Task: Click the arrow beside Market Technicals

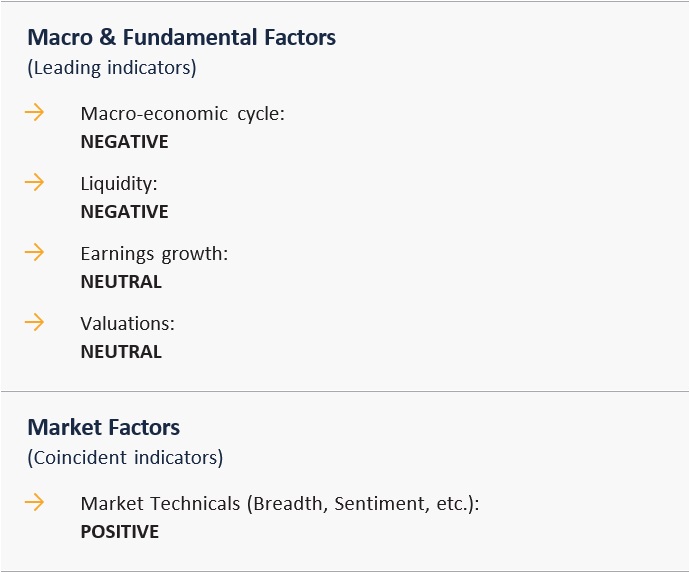Action: (x=35, y=502)
